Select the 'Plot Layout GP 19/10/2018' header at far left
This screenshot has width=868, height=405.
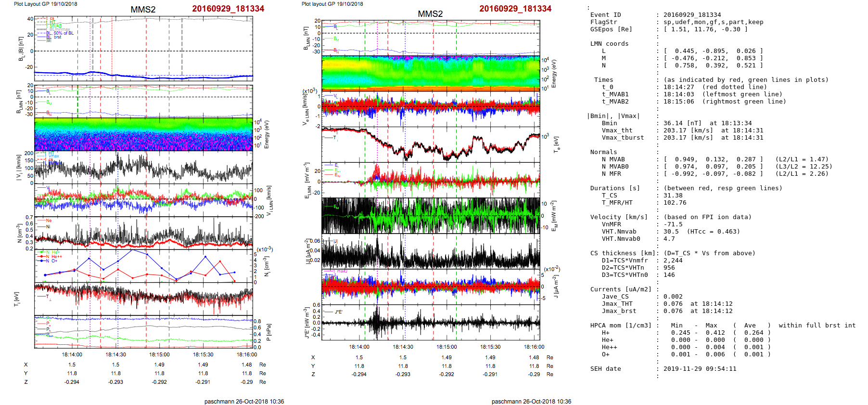45,4
